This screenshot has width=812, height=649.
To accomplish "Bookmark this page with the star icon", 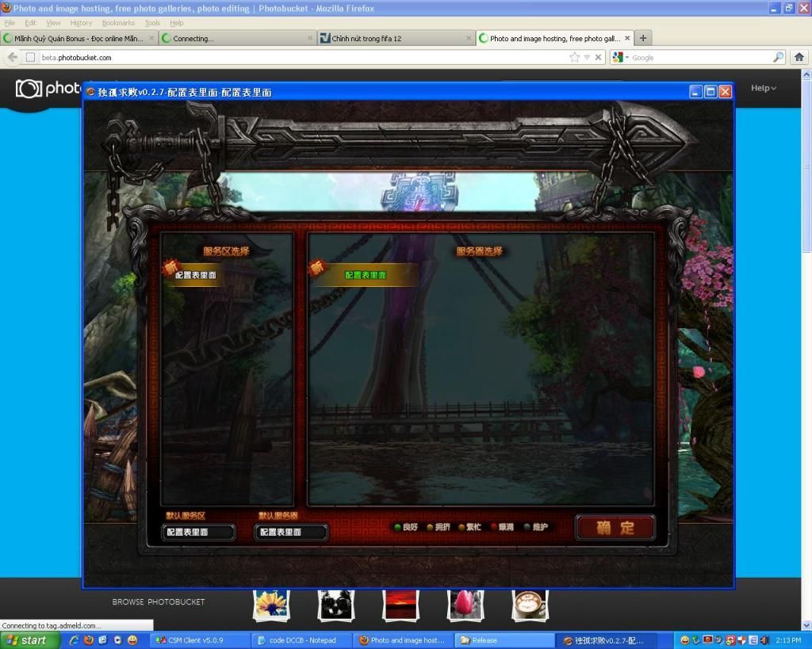I will tap(574, 57).
